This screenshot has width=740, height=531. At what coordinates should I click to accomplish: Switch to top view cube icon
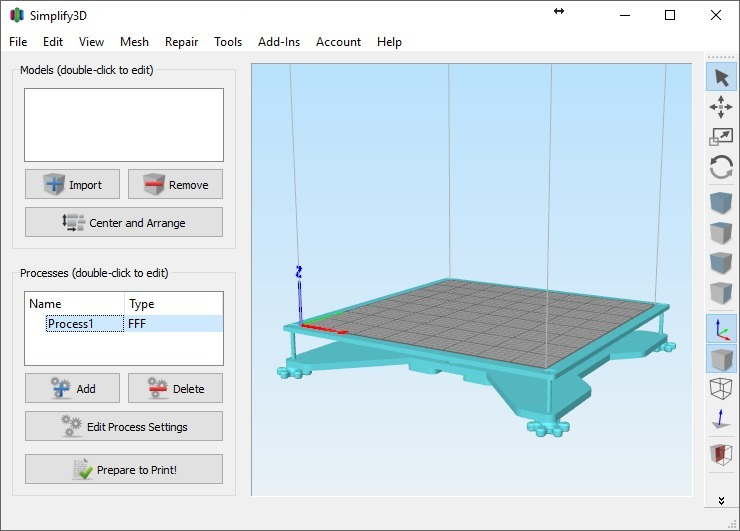[x=721, y=233]
